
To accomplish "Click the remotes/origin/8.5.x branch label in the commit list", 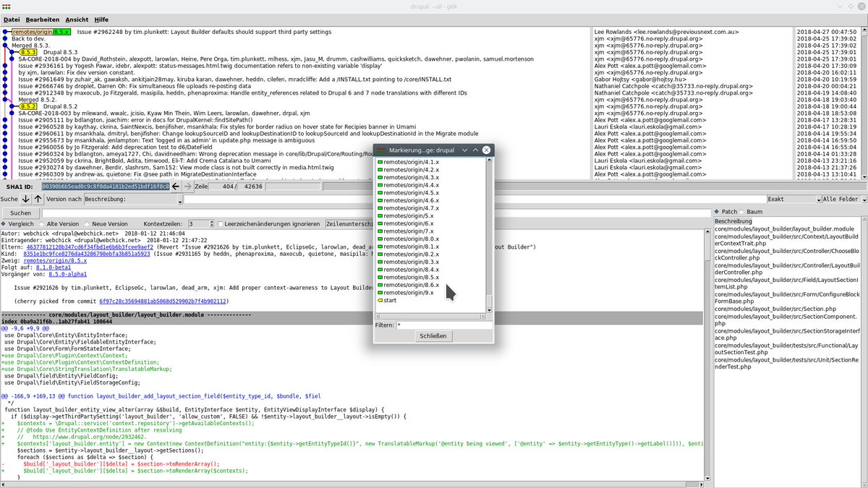I will click(41, 32).
